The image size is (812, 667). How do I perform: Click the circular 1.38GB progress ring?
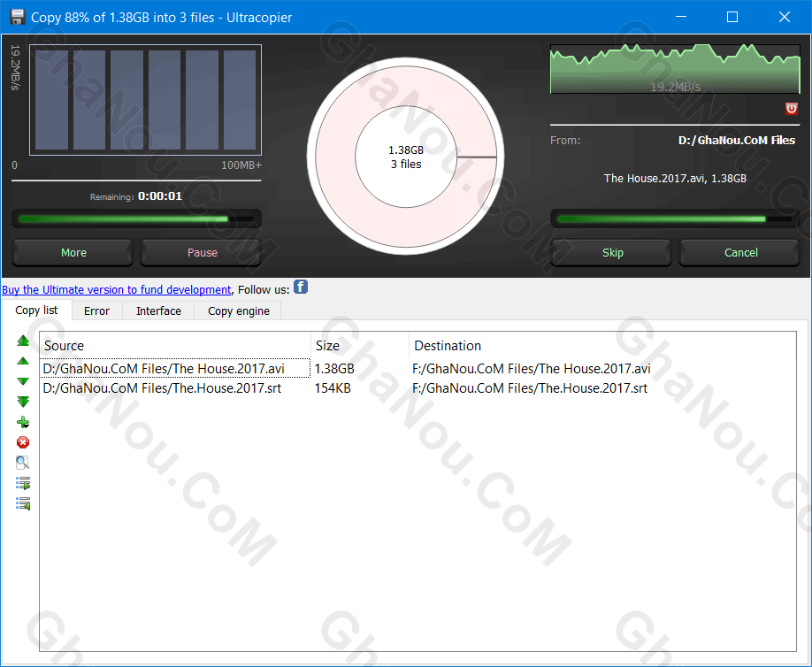406,157
